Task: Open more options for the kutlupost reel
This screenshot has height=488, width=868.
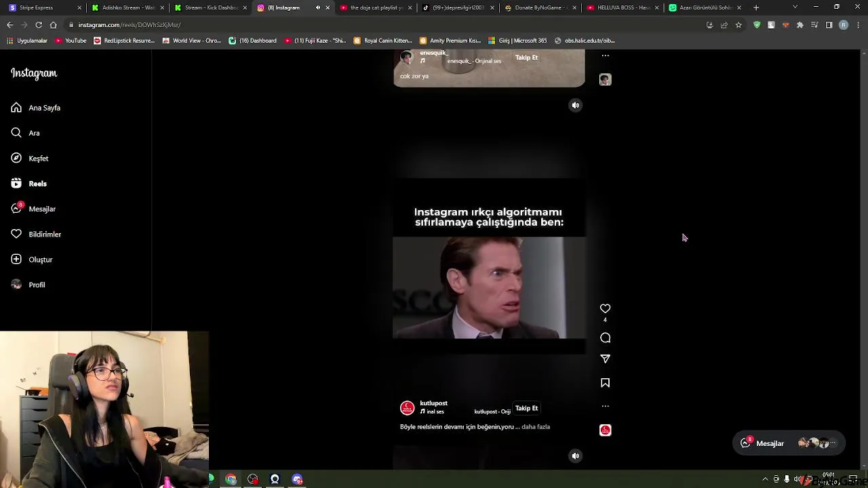Action: coord(605,406)
